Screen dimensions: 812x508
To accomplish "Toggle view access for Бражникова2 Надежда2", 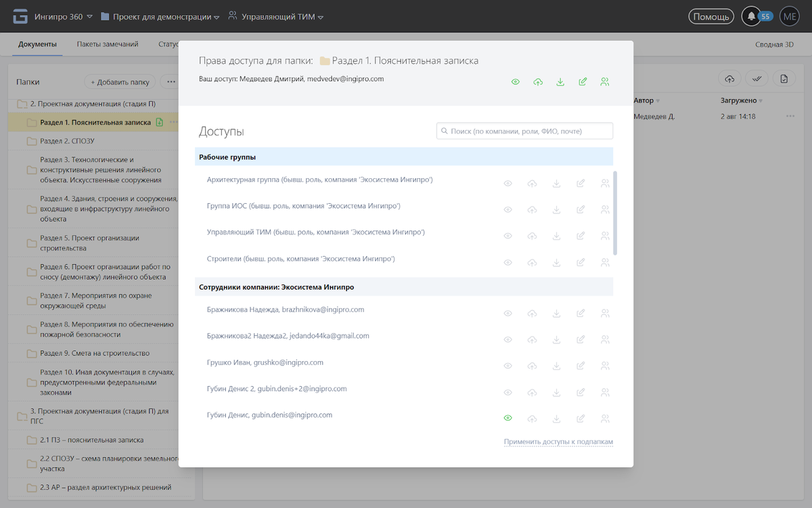I will 508,340.
